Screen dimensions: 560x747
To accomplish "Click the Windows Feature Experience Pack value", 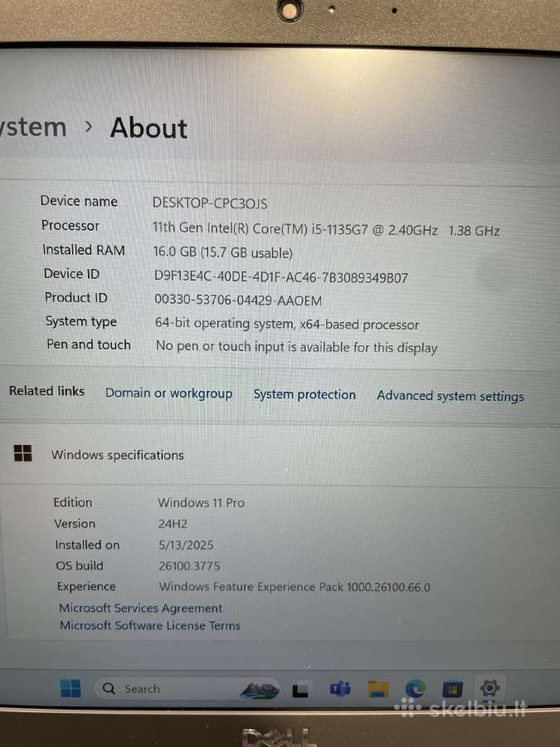I will click(x=295, y=587).
